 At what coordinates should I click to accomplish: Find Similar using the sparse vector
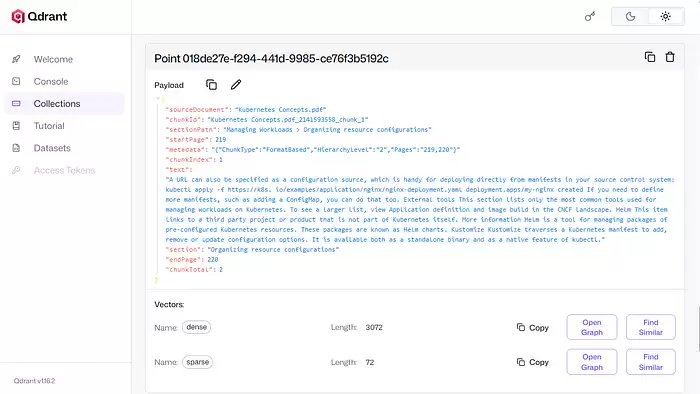tap(650, 362)
